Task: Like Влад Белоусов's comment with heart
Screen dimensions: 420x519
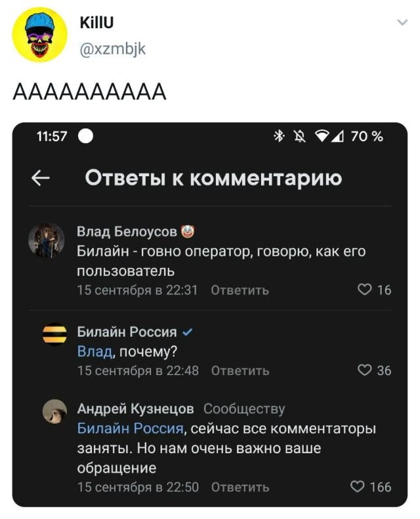Action: pyautogui.click(x=364, y=290)
